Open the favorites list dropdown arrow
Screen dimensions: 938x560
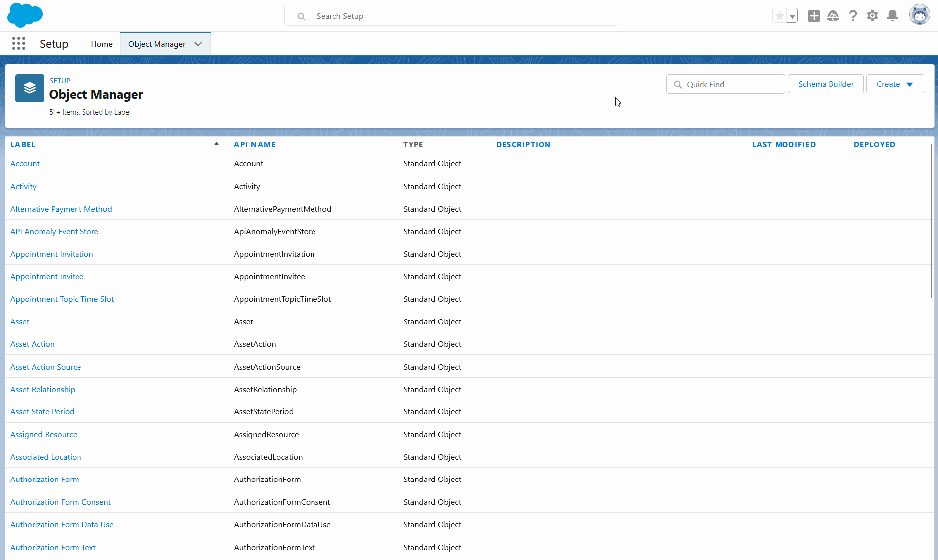pyautogui.click(x=792, y=16)
